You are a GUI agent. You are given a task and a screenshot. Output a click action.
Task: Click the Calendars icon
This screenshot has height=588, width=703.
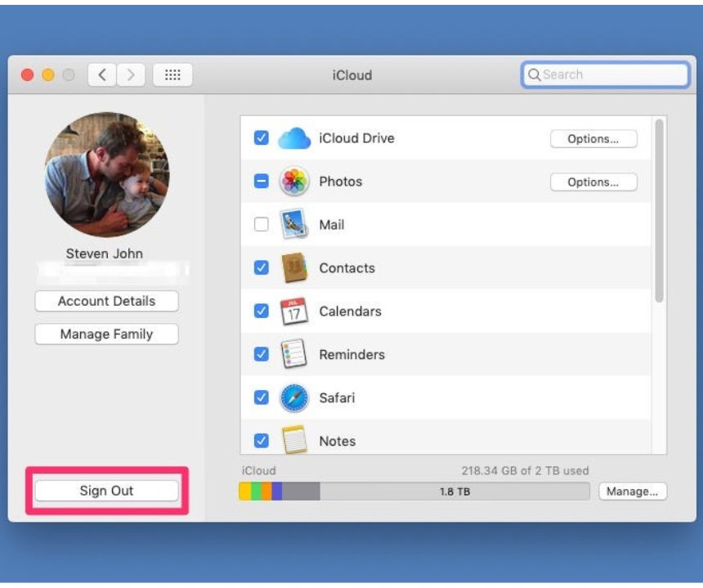[293, 311]
